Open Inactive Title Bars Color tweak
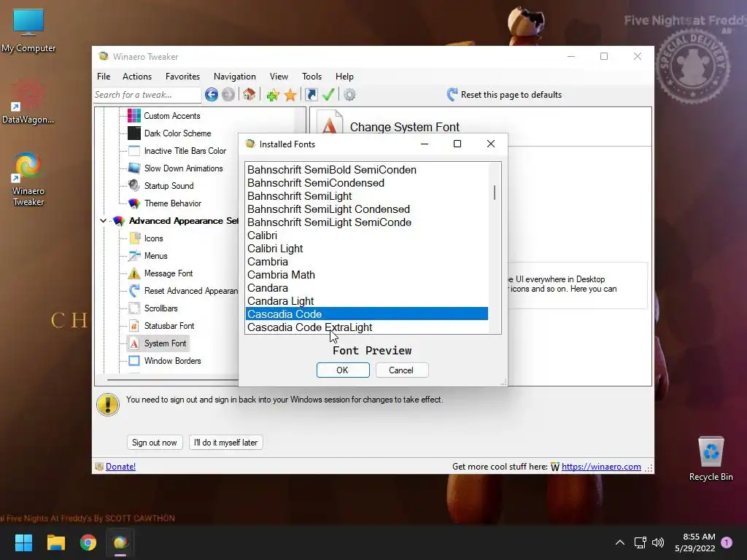 [185, 151]
